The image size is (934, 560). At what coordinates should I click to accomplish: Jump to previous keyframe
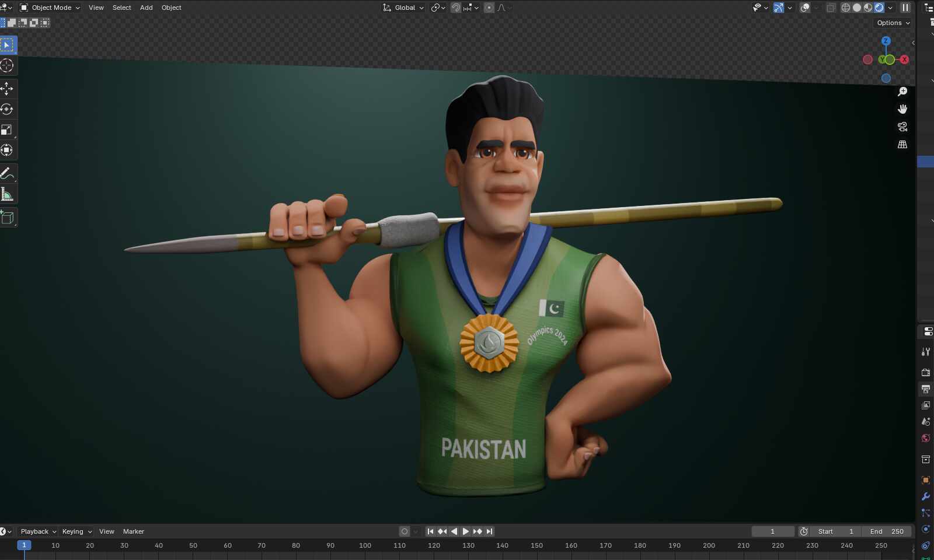click(x=442, y=531)
